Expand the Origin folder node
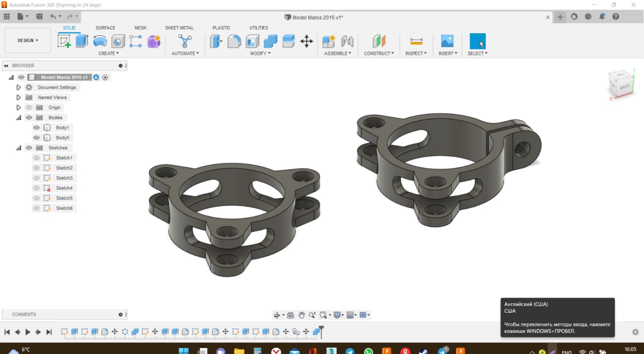The image size is (644, 354). click(x=19, y=108)
